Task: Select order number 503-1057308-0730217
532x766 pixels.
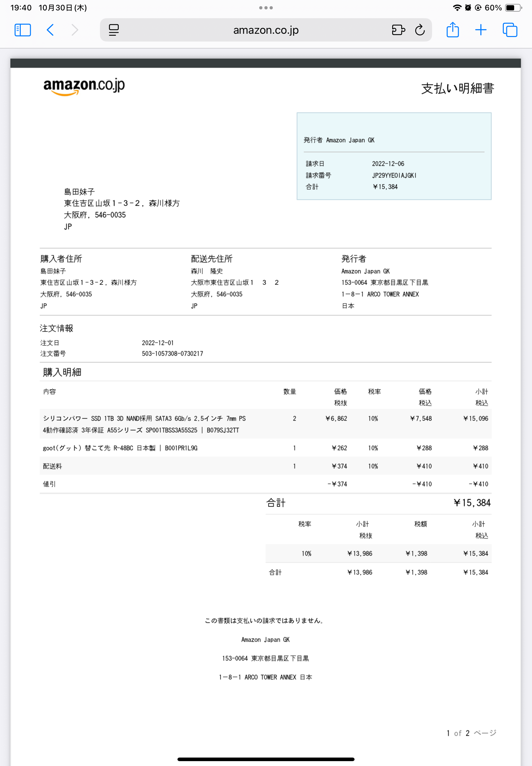Action: tap(172, 353)
